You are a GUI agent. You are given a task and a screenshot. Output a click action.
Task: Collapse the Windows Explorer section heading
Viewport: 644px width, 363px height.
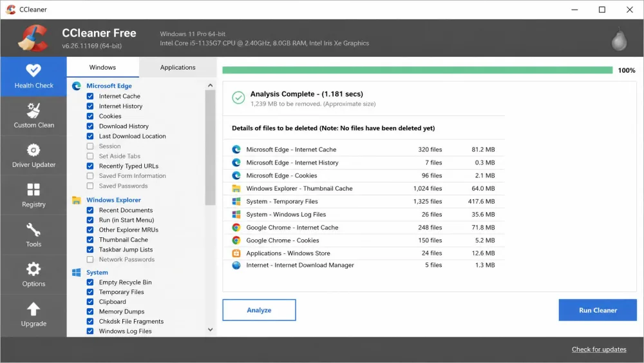pyautogui.click(x=113, y=200)
